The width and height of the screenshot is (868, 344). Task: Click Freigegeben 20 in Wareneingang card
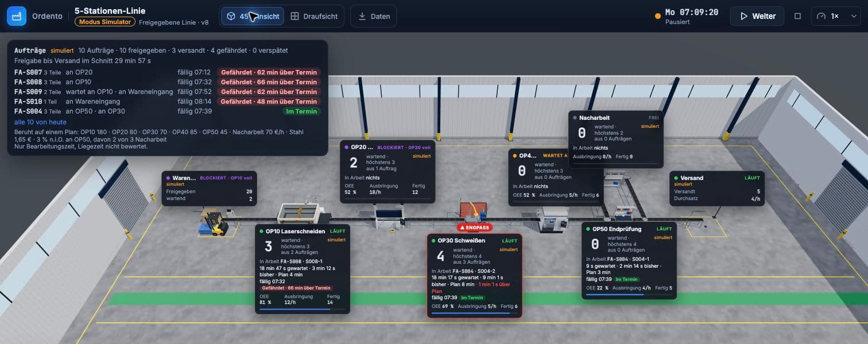click(209, 191)
